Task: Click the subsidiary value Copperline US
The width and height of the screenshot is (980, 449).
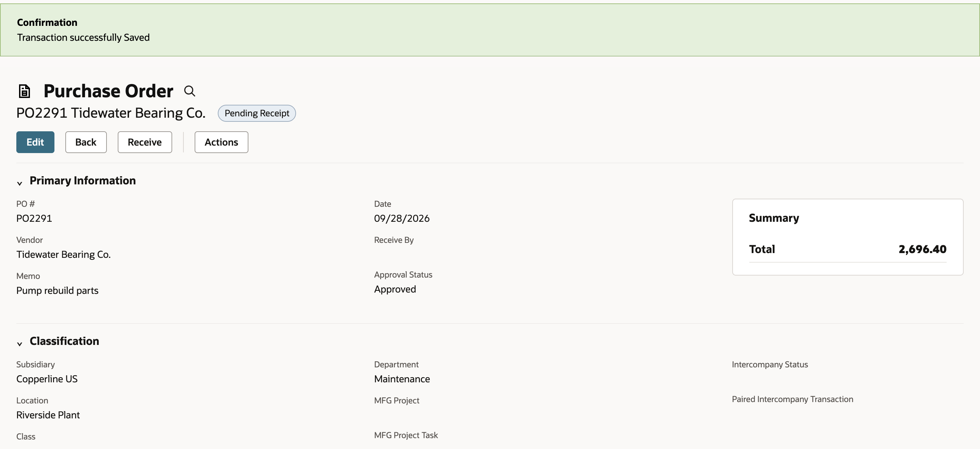Action: (47, 379)
